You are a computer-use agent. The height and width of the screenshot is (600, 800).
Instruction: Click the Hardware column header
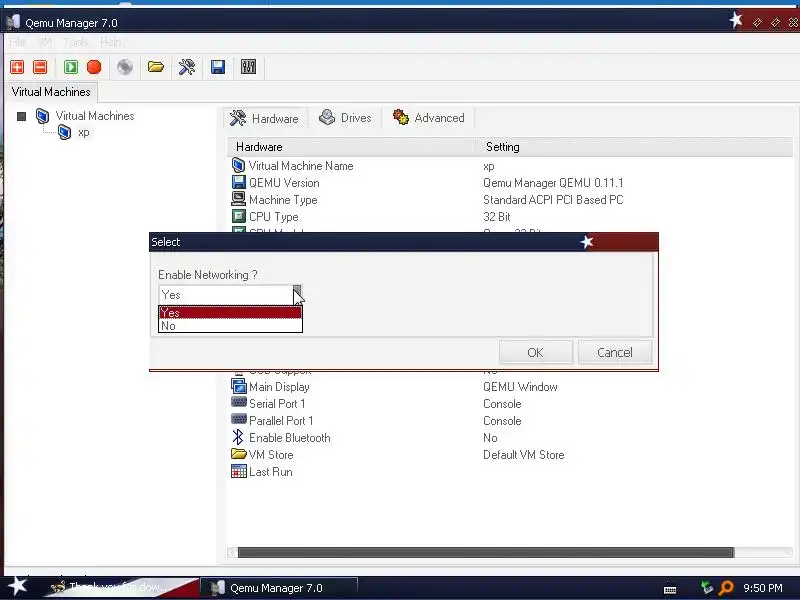(351, 147)
